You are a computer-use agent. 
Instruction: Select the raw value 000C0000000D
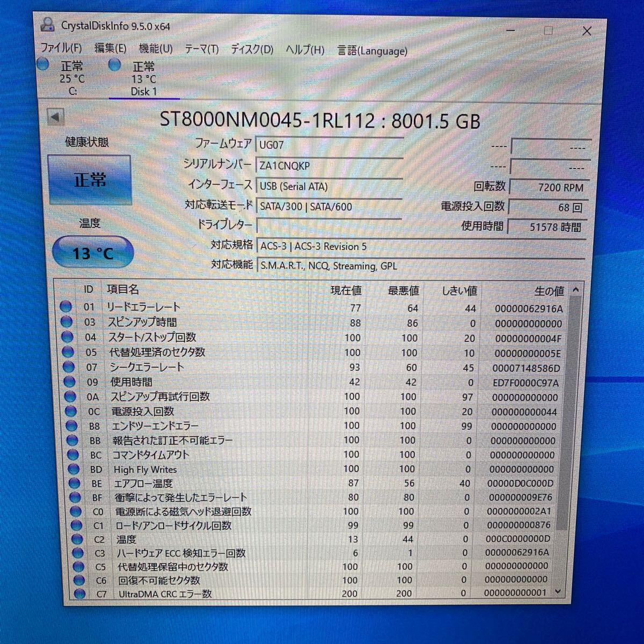(518, 539)
